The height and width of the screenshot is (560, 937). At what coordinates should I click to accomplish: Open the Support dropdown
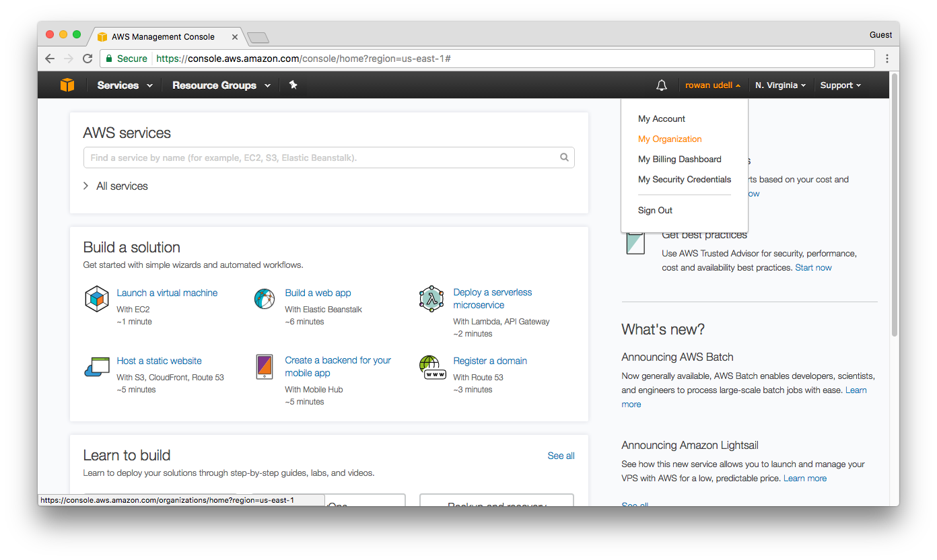point(841,85)
